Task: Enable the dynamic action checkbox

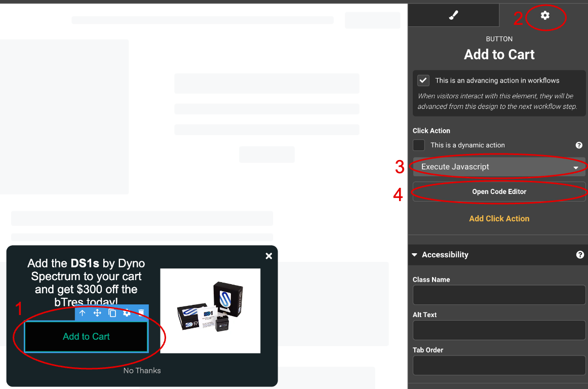Action: click(x=419, y=145)
